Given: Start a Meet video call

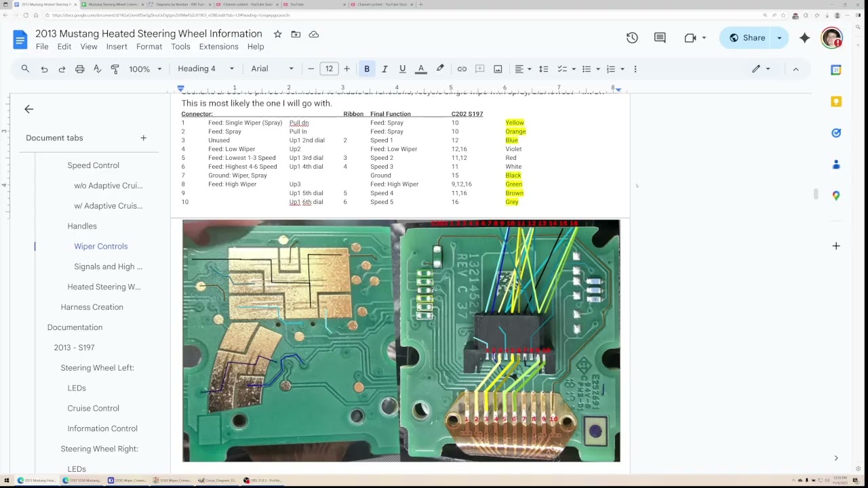Looking at the screenshot, I should pos(690,38).
